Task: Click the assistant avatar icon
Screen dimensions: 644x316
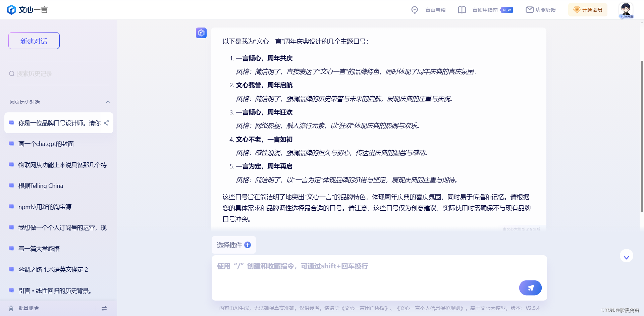Action: pyautogui.click(x=201, y=33)
